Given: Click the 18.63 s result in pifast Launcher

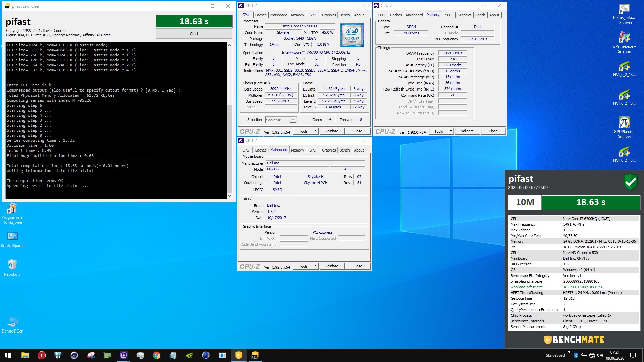Looking at the screenshot, I should pyautogui.click(x=194, y=21).
